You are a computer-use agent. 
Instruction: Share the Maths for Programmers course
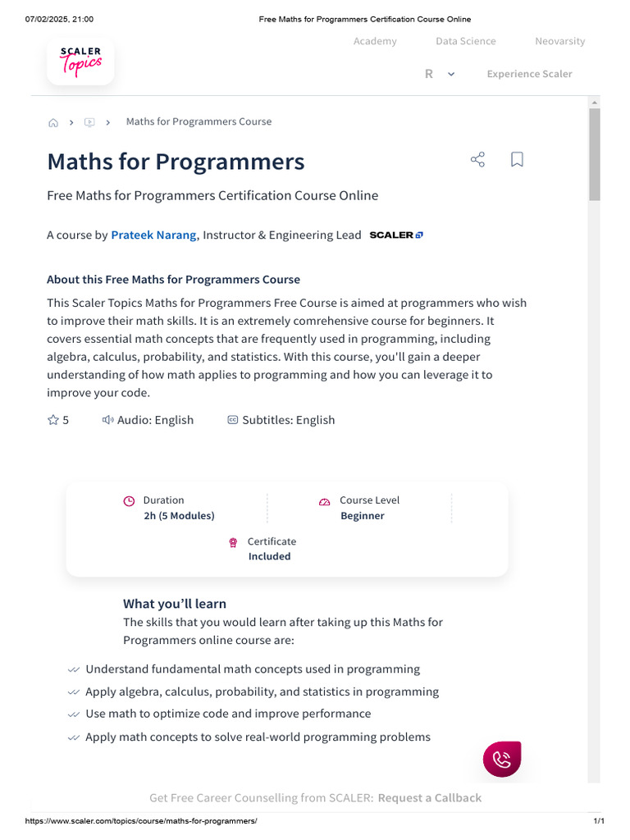(x=478, y=159)
